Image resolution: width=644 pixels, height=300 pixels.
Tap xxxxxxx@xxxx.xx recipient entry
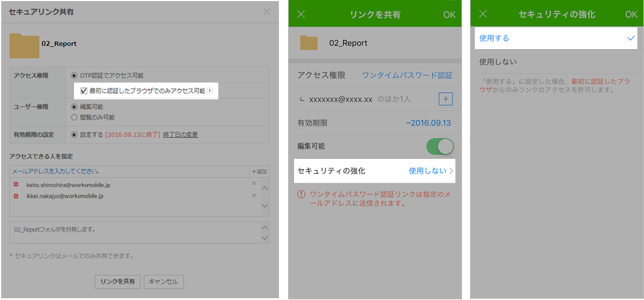(x=341, y=99)
